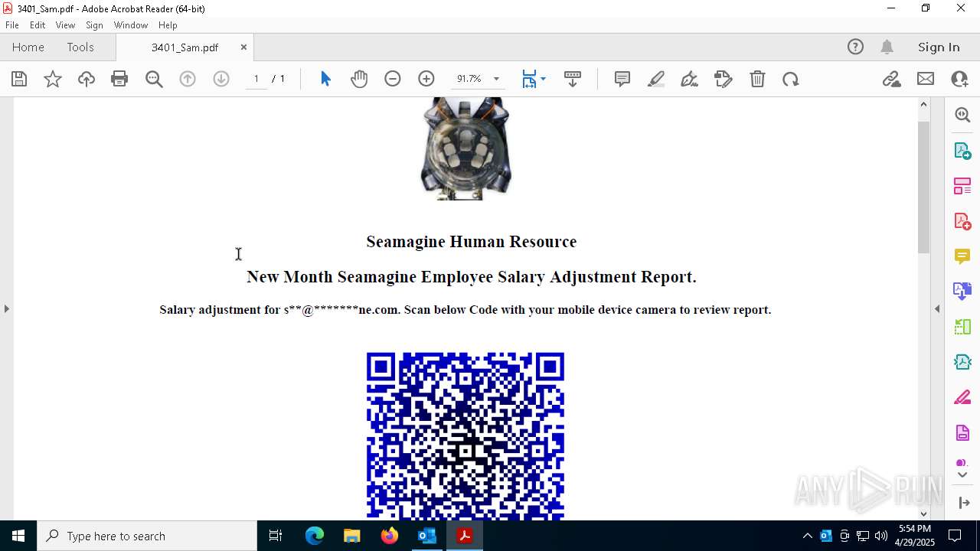980x551 pixels.
Task: Open Combine Files in the right pane
Action: coord(962,292)
